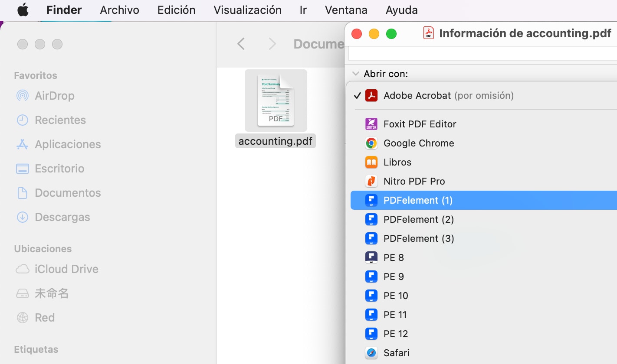This screenshot has width=617, height=364.
Task: Select iCloud Drive in the sidebar
Action: (x=66, y=269)
